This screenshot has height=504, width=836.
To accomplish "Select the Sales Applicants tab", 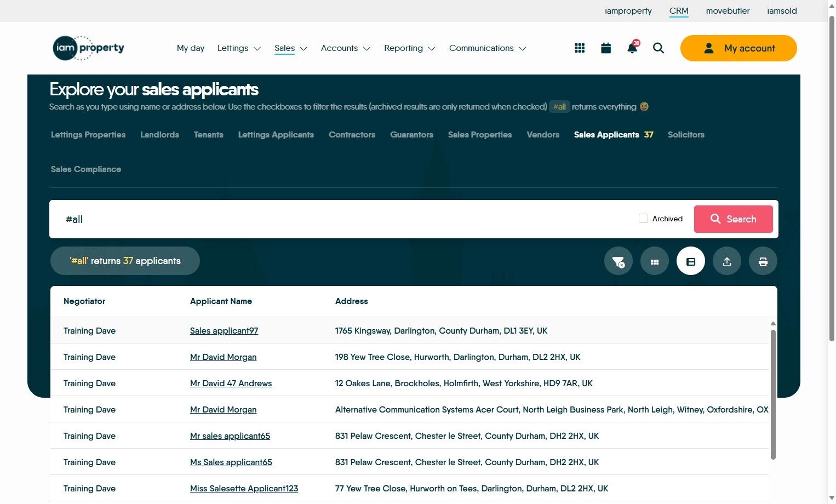I will pyautogui.click(x=614, y=135).
